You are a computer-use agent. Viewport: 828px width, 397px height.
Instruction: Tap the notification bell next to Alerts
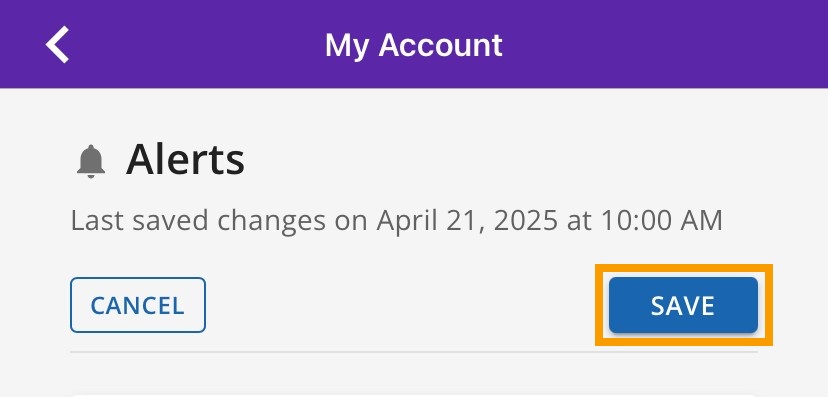tap(91, 161)
